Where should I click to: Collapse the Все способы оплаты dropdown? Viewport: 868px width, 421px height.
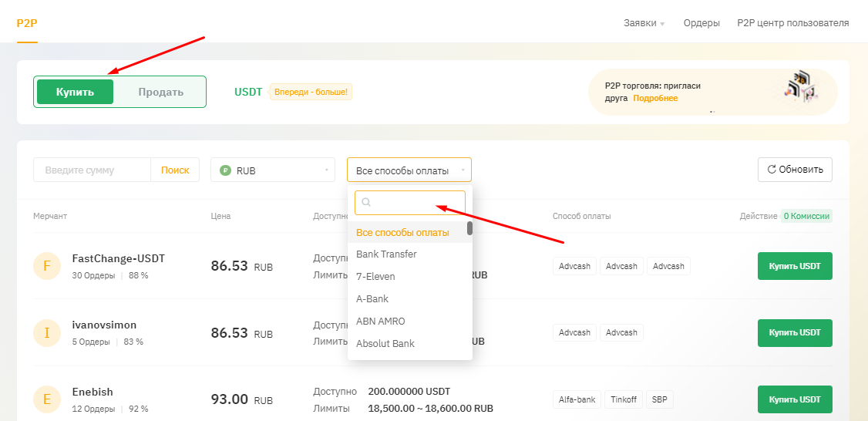(x=409, y=170)
